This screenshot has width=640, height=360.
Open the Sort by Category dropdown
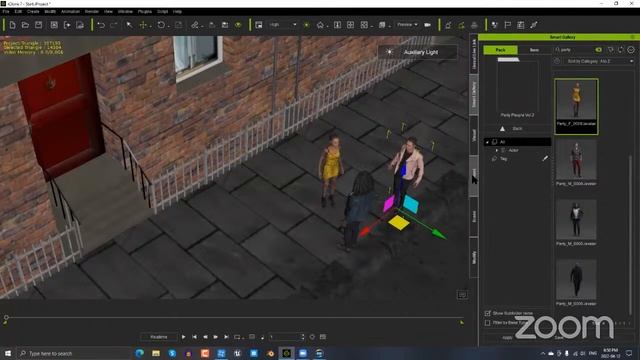(x=599, y=61)
